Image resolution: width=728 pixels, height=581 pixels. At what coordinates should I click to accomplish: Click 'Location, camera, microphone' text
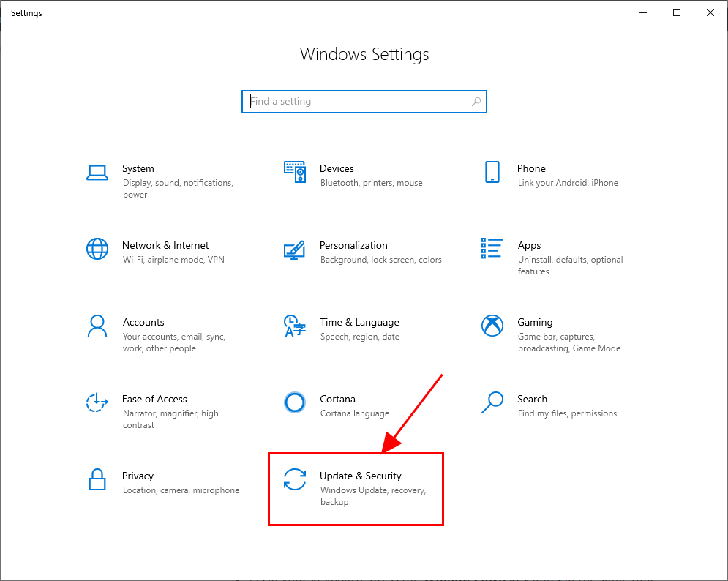tap(181, 490)
